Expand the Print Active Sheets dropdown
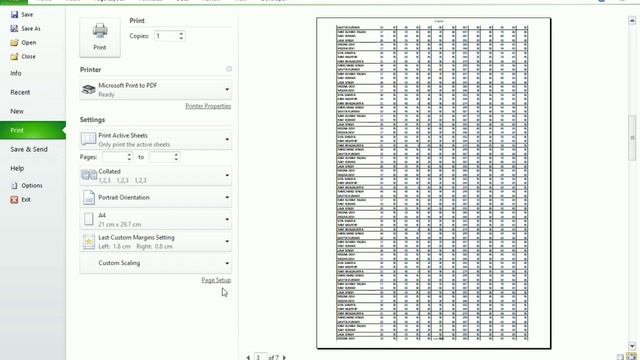 coord(227,139)
